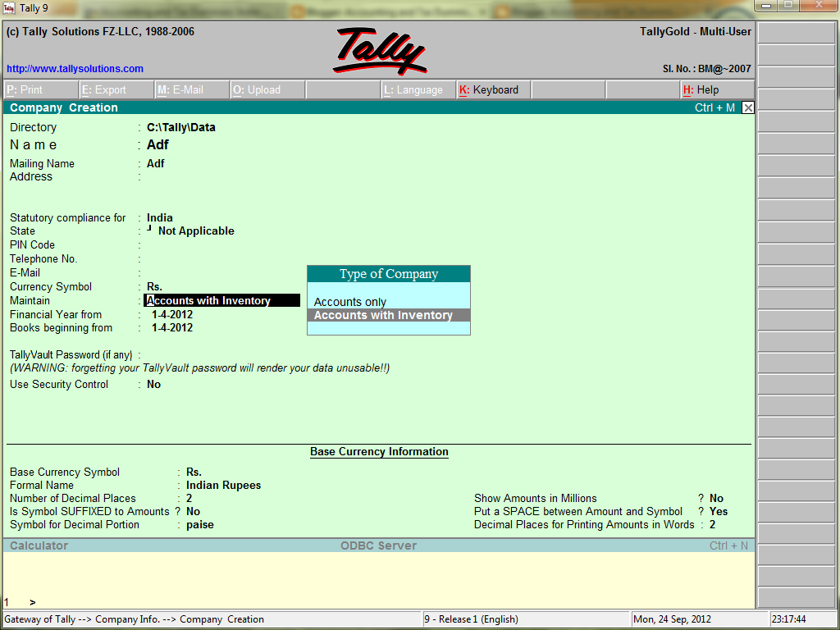This screenshot has height=630, width=840.
Task: Click the Mailing Name value 'Adf'
Action: coord(155,163)
